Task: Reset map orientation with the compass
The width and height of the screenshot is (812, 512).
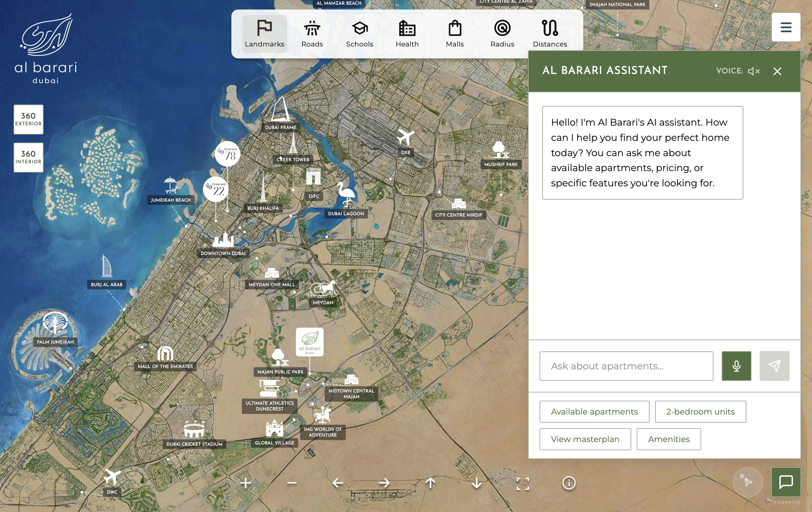Action: [x=748, y=482]
